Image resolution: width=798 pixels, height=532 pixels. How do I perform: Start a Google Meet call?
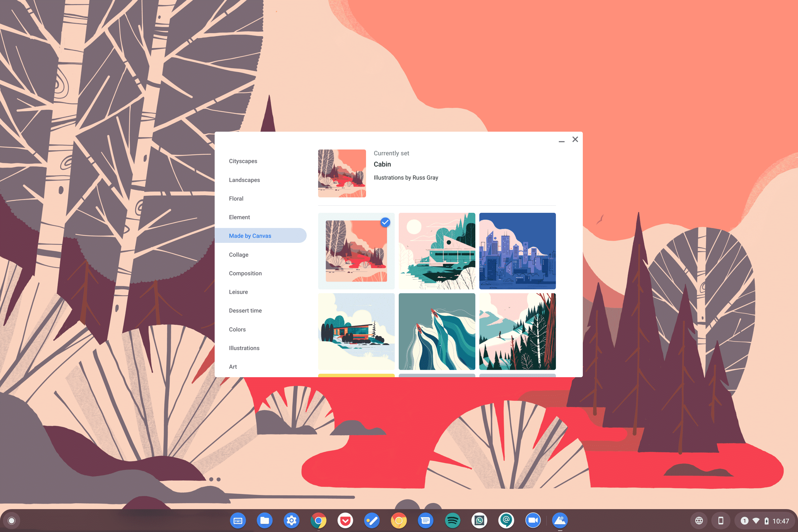click(x=533, y=520)
